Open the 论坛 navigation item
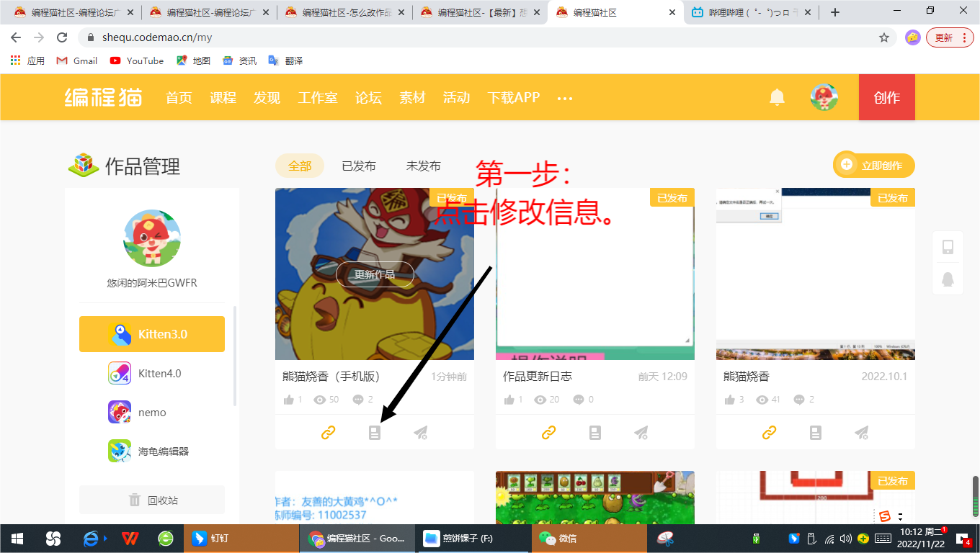Viewport: 980px width, 553px height. pos(368,98)
